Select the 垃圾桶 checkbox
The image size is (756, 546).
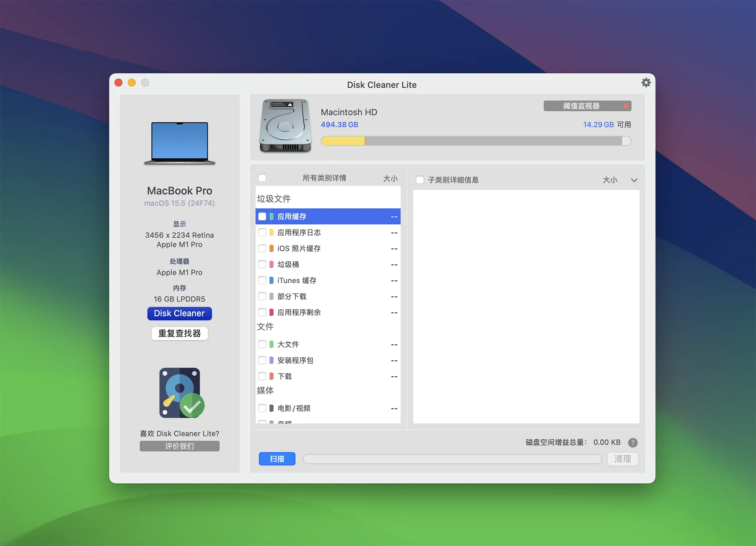coord(262,264)
